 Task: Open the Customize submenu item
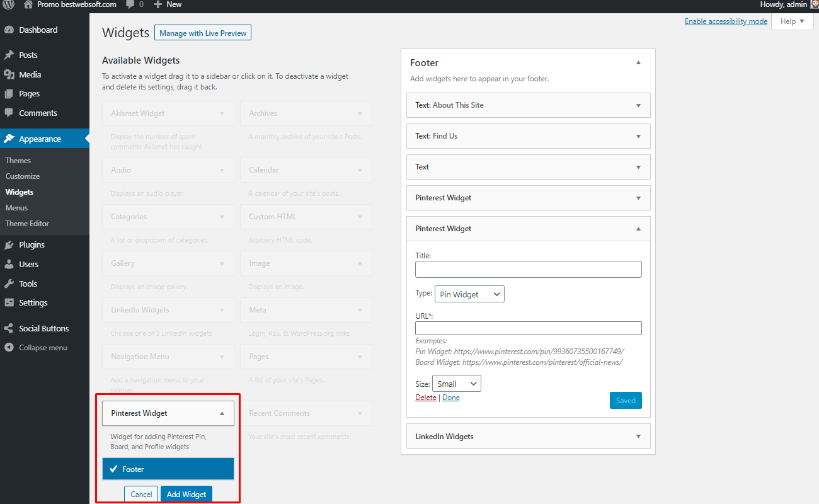23,176
